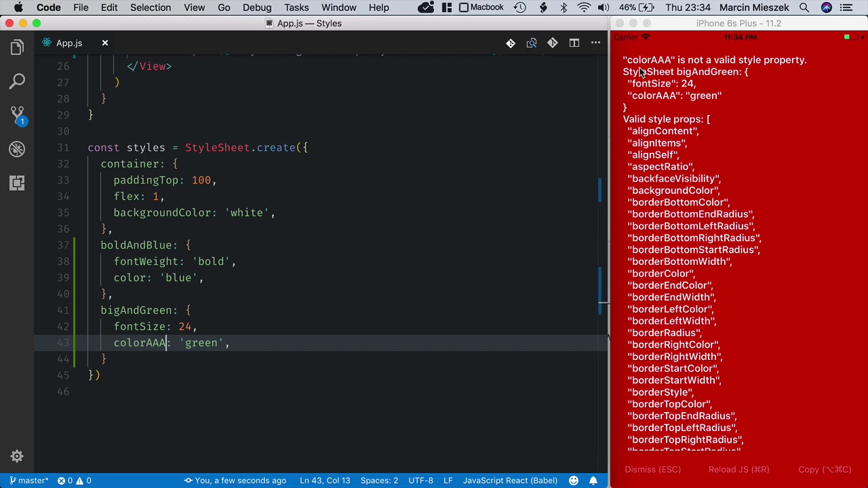
Task: Click the 'backgroundColor' property on line 35
Action: point(162,213)
